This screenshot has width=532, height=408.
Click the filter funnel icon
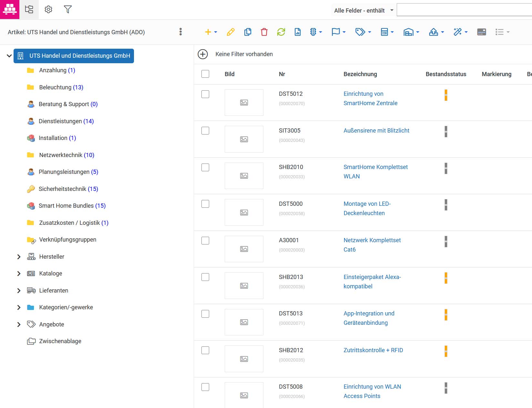(x=68, y=9)
